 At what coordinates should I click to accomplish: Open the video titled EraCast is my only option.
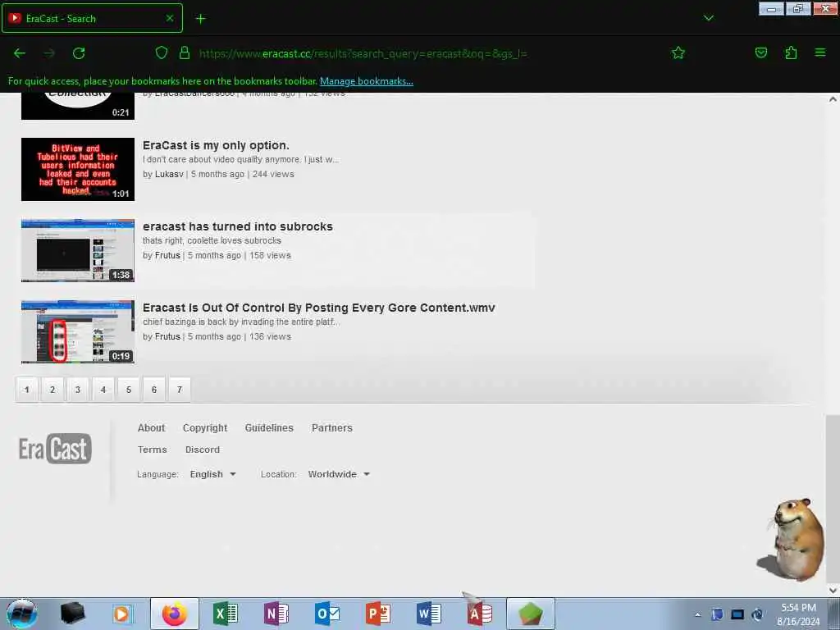coord(216,145)
